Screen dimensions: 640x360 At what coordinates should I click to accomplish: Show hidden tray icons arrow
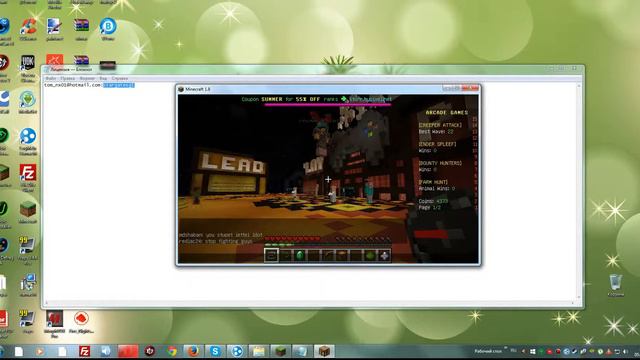click(524, 351)
